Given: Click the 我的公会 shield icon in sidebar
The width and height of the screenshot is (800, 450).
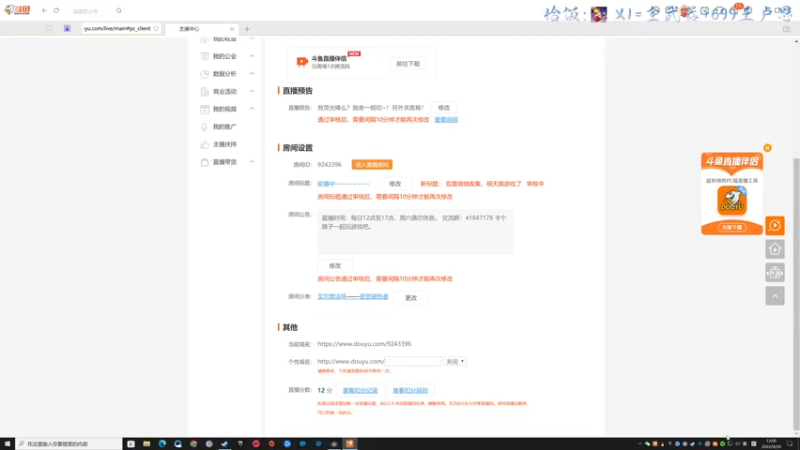Looking at the screenshot, I should click(x=205, y=56).
